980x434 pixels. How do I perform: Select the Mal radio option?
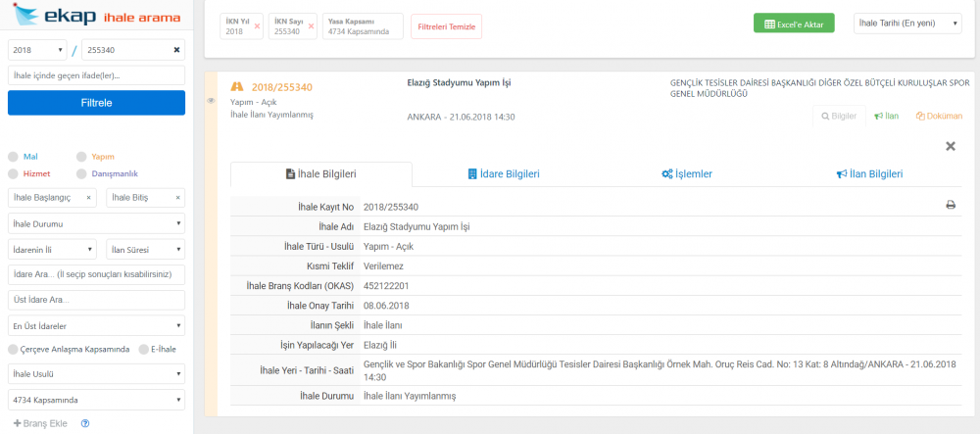13,156
